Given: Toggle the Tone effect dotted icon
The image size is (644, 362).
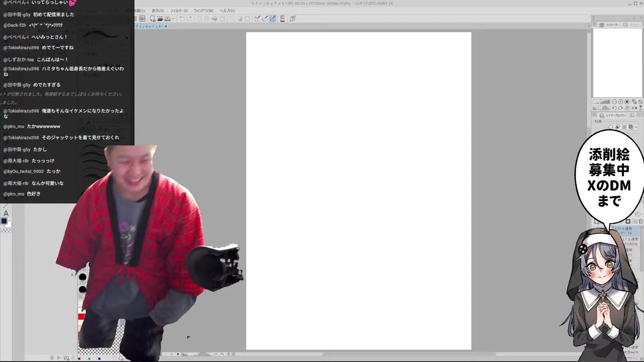Looking at the screenshot, I should [624, 127].
